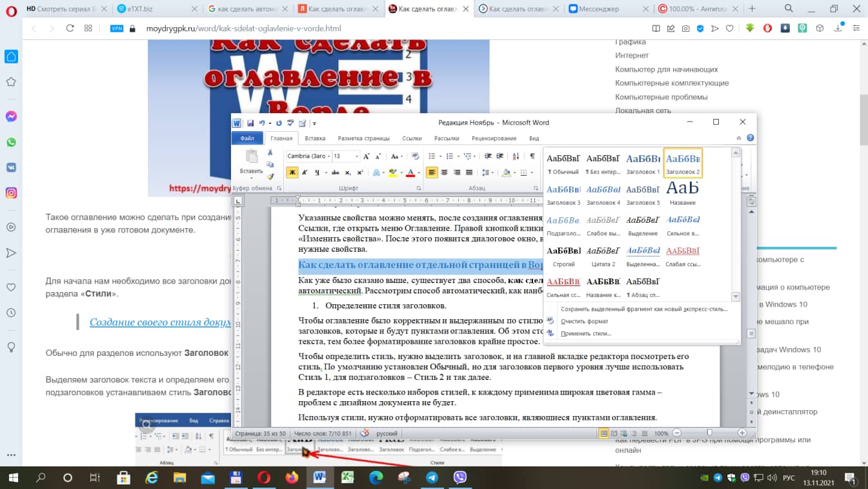Show paragraph marks with the pilcrow icon
The image size is (868, 489).
click(x=532, y=156)
